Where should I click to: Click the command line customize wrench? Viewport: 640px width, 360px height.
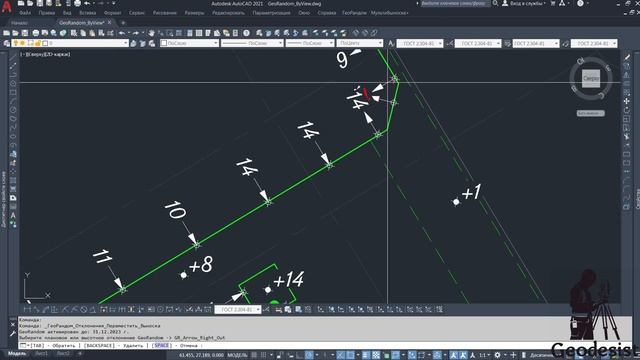[x=13, y=333]
